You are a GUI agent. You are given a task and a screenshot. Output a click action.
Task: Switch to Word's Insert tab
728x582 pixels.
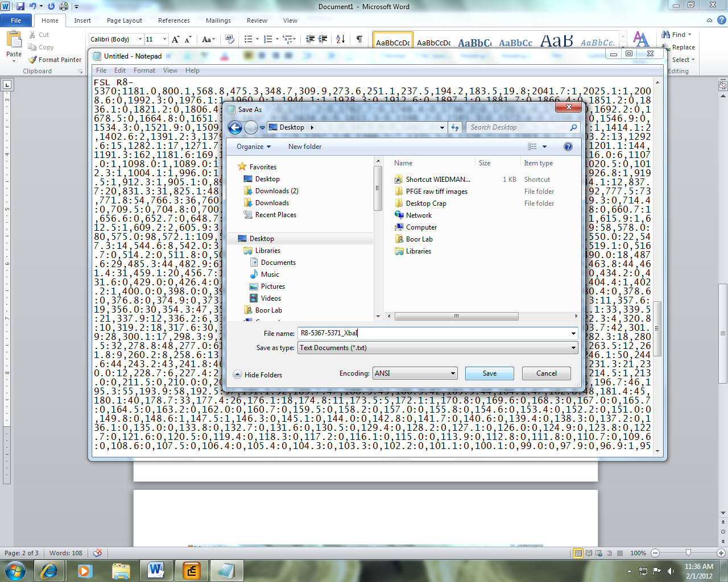(82, 20)
